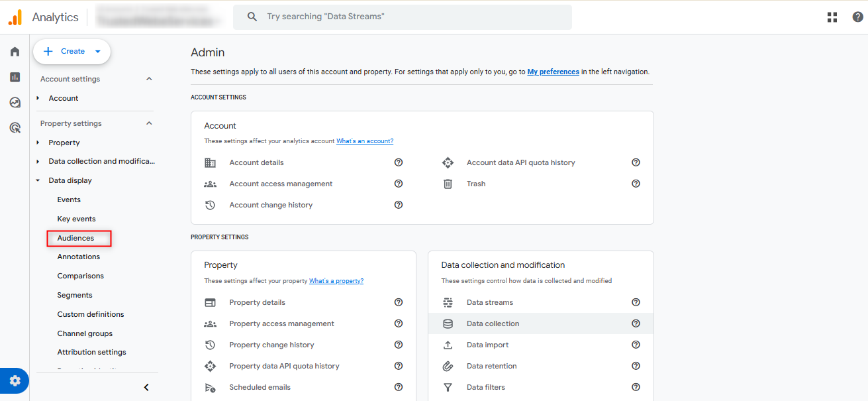Click help icon next to Account data API quota history

636,162
